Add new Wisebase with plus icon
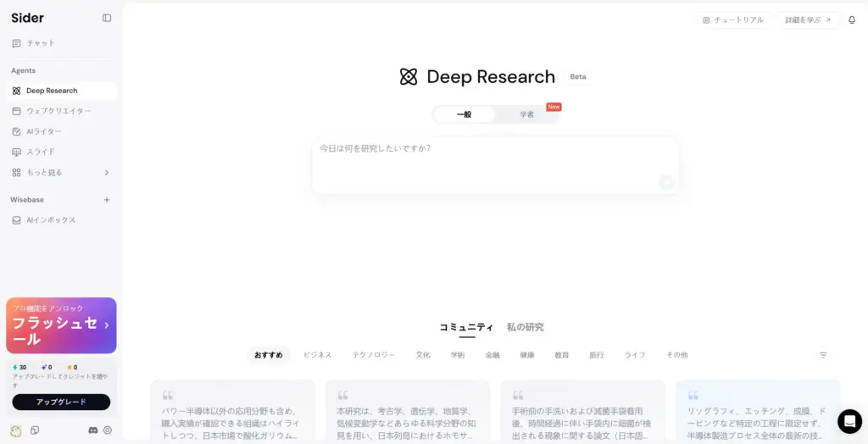Viewport: 868px width, 444px height. click(107, 200)
